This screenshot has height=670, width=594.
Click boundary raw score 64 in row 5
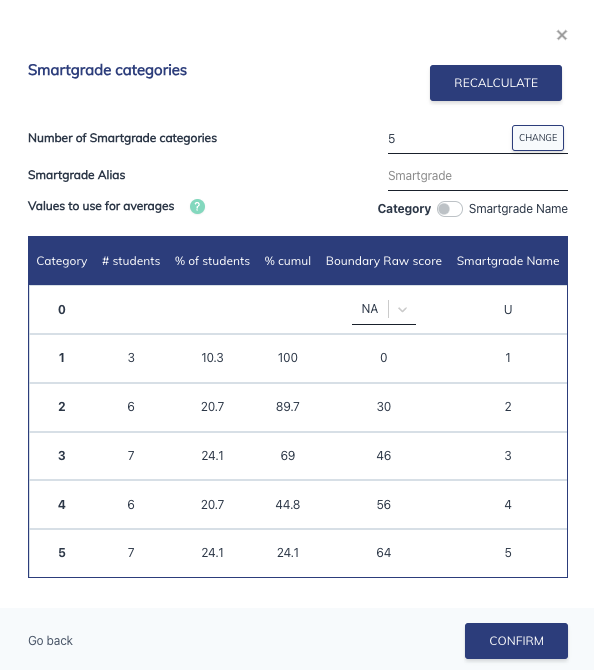click(384, 552)
